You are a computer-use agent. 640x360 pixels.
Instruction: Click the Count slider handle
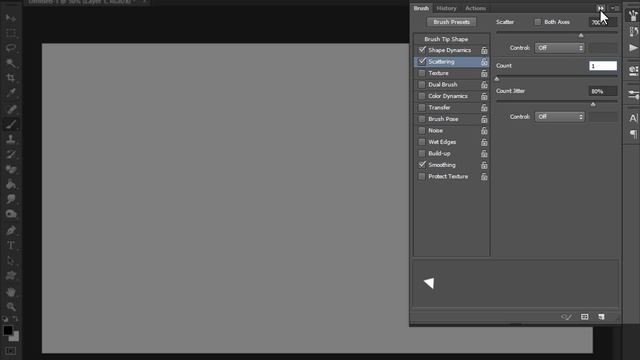tap(497, 79)
